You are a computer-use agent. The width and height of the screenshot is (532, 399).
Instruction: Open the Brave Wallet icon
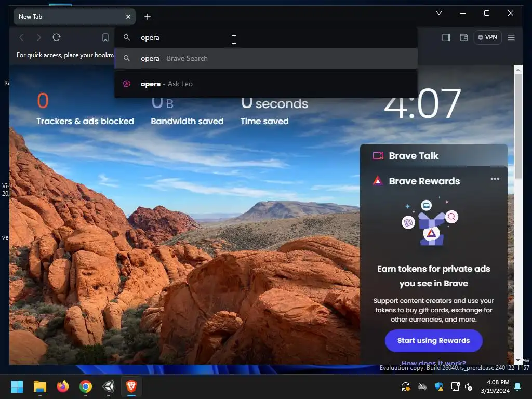pyautogui.click(x=464, y=37)
